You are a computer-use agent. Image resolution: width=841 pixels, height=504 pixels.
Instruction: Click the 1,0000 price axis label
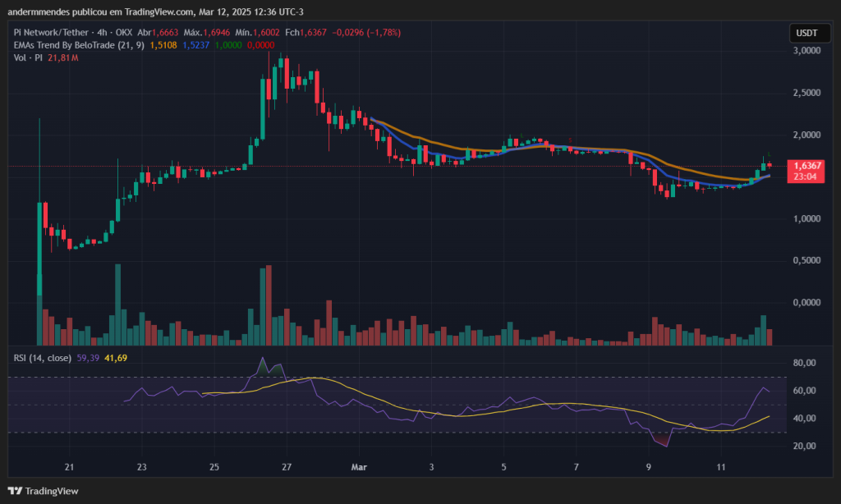coord(807,219)
